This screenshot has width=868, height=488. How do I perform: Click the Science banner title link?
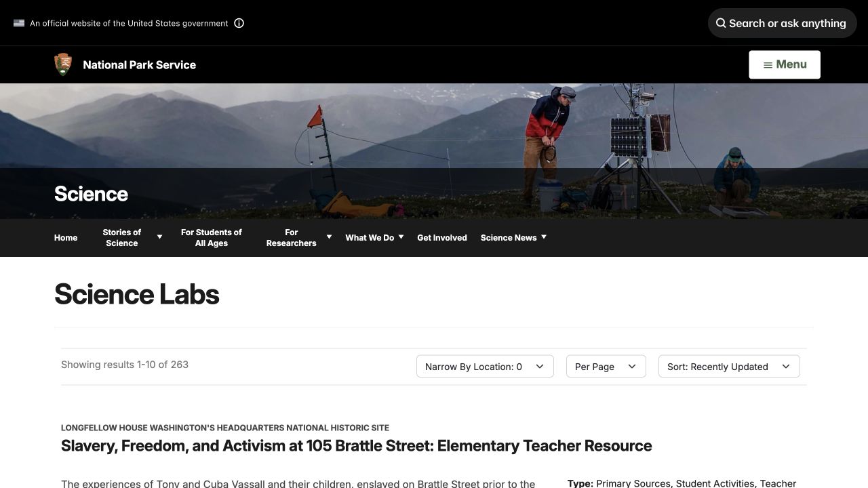coord(91,194)
